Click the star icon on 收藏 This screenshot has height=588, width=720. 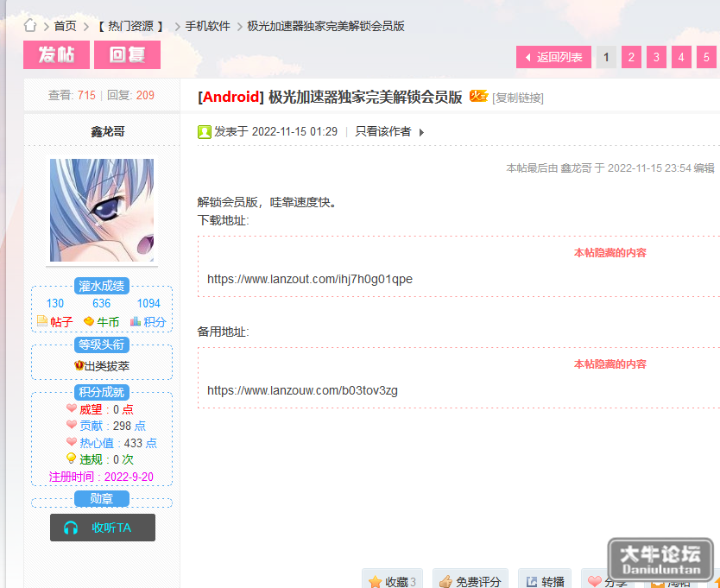point(376,582)
